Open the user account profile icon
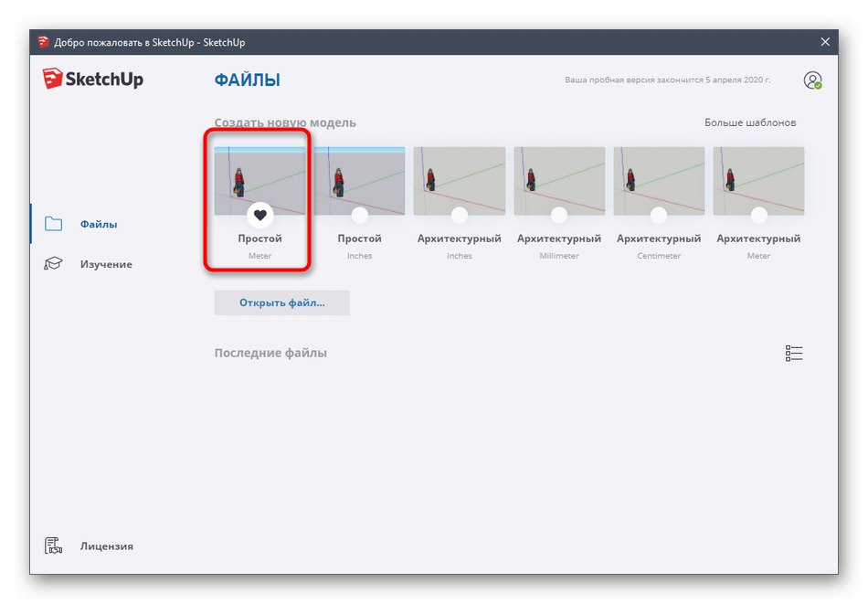868x604 pixels. pyautogui.click(x=812, y=80)
